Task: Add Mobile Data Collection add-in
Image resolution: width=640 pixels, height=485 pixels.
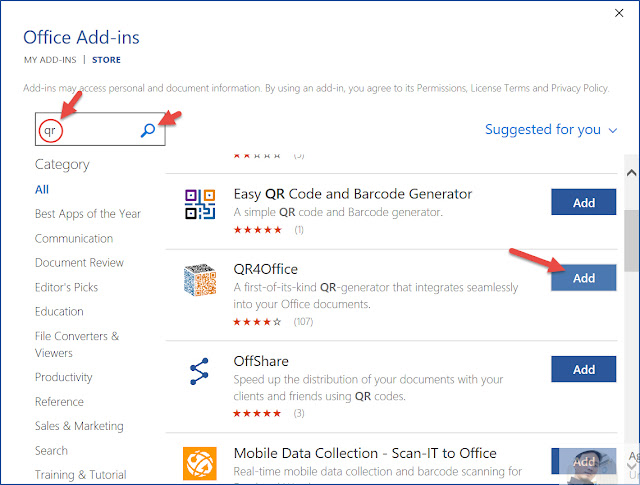Action: tap(583, 461)
